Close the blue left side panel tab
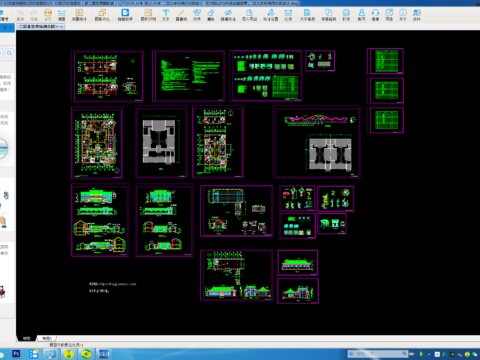The image size is (480, 360). [x=11, y=28]
